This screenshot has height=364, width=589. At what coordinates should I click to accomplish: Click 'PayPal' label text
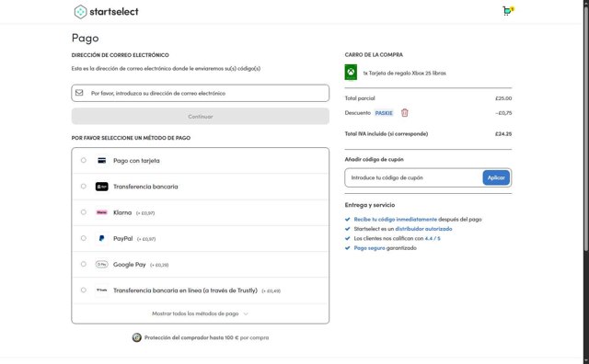point(122,238)
